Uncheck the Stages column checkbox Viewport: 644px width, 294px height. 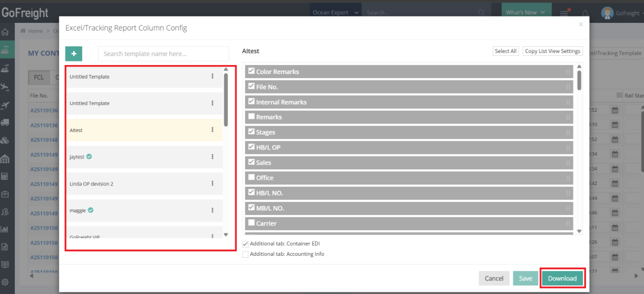[x=251, y=132]
